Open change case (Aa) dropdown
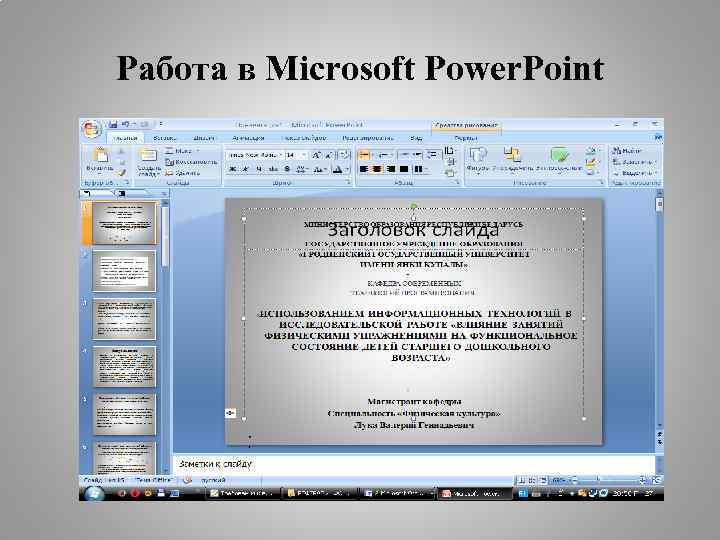Image resolution: width=720 pixels, height=540 pixels. tap(320, 169)
